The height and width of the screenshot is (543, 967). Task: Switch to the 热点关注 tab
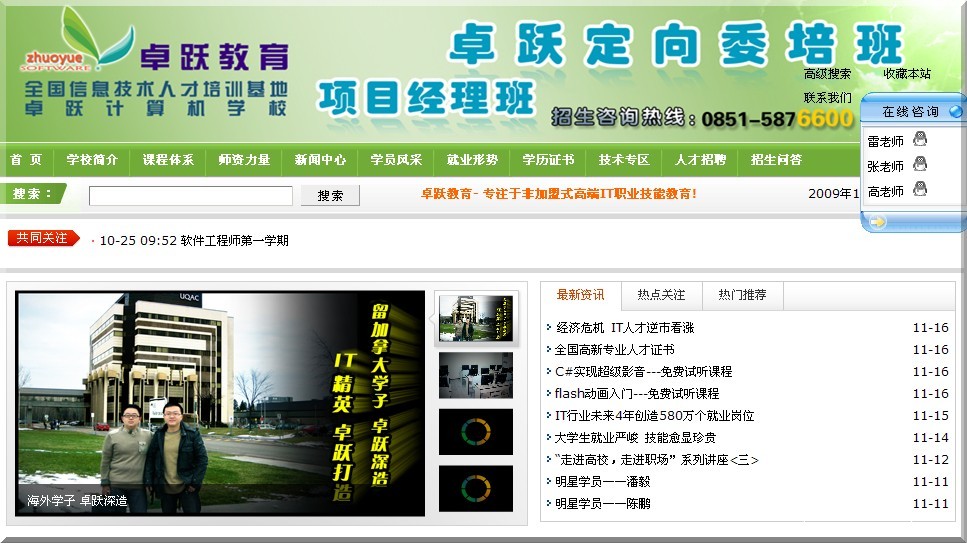tap(661, 295)
